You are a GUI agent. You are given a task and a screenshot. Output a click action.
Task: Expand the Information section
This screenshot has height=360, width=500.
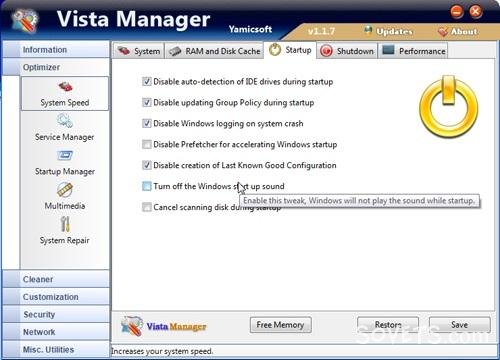pos(56,50)
